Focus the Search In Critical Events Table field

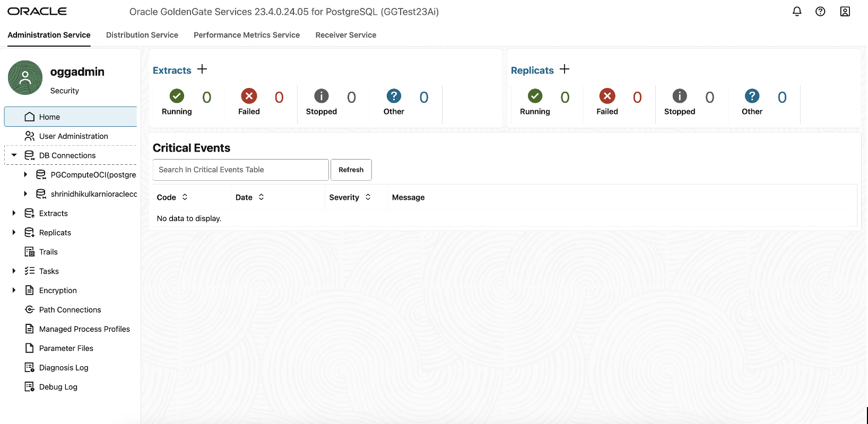coord(241,170)
